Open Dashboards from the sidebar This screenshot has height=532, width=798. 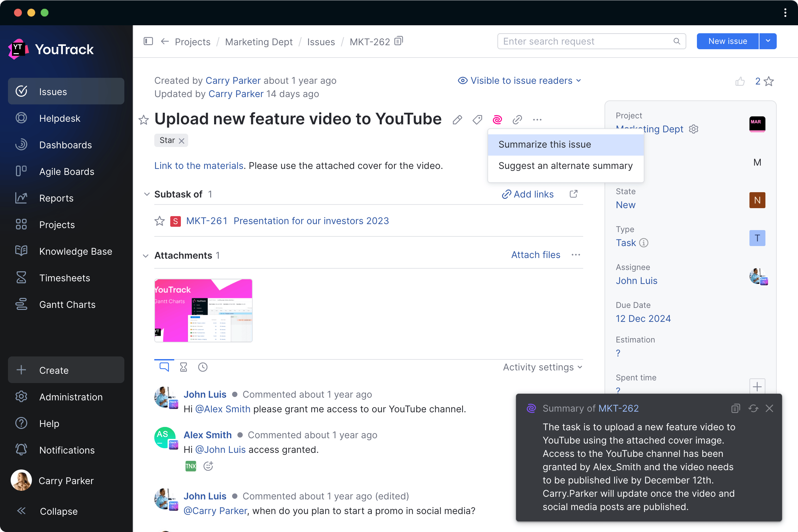click(66, 145)
